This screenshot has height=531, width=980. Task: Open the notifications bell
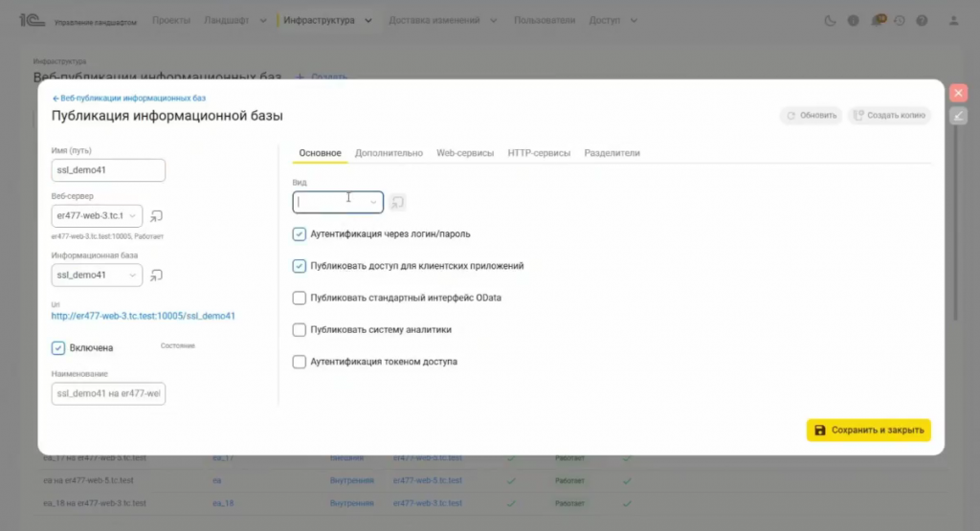pos(877,20)
